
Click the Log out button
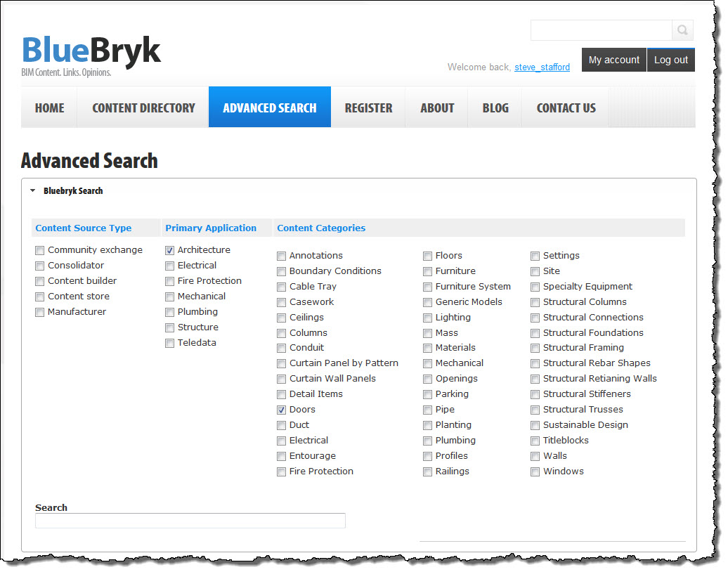click(671, 60)
